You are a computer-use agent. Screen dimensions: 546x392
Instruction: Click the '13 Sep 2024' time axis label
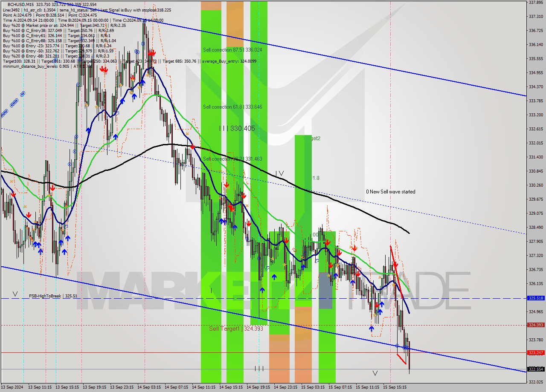[12, 387]
